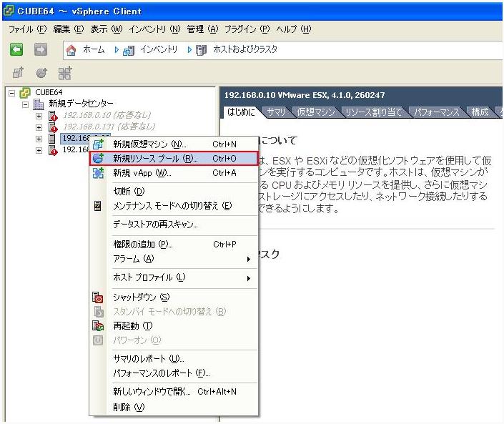Click the ホーム breadcrumb link
Viewport: 504px width, 424px height.
click(x=94, y=49)
